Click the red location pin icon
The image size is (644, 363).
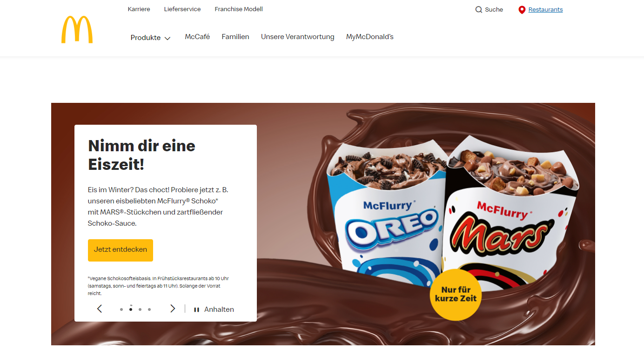click(522, 10)
